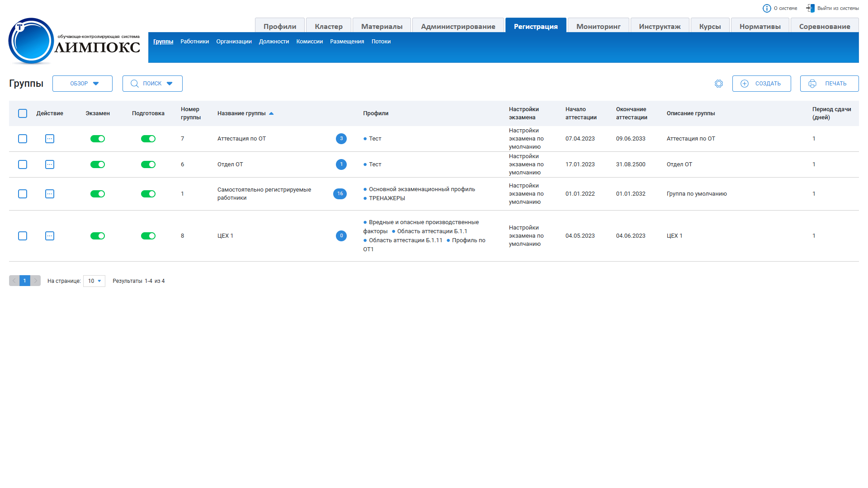868x488 pixels.
Task: Open rows per page dropdown showing 10
Action: coord(94,281)
